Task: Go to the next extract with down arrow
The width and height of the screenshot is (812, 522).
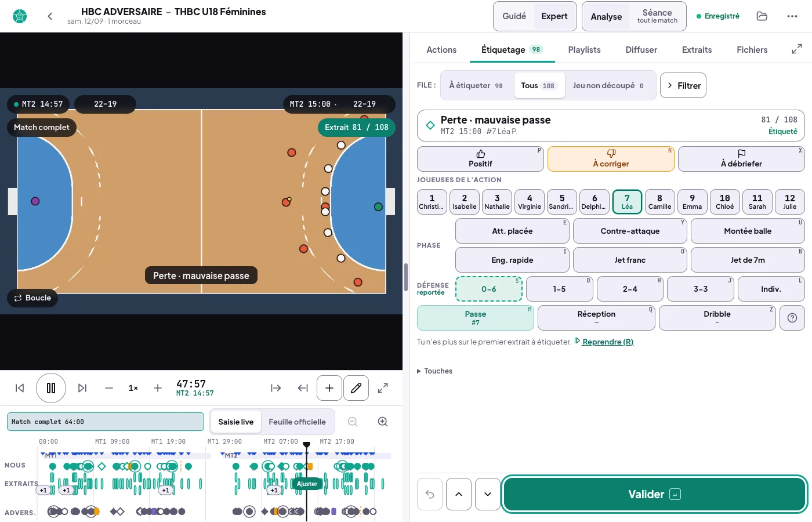Action: point(488,494)
